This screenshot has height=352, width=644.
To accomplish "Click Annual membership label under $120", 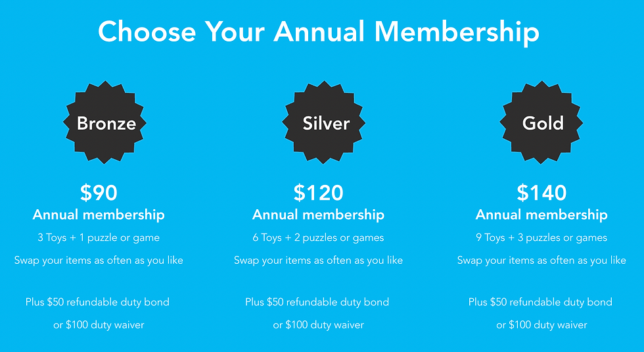I will [318, 214].
